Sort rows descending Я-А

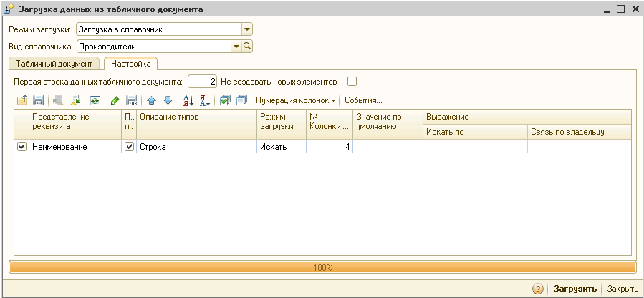pyautogui.click(x=205, y=100)
